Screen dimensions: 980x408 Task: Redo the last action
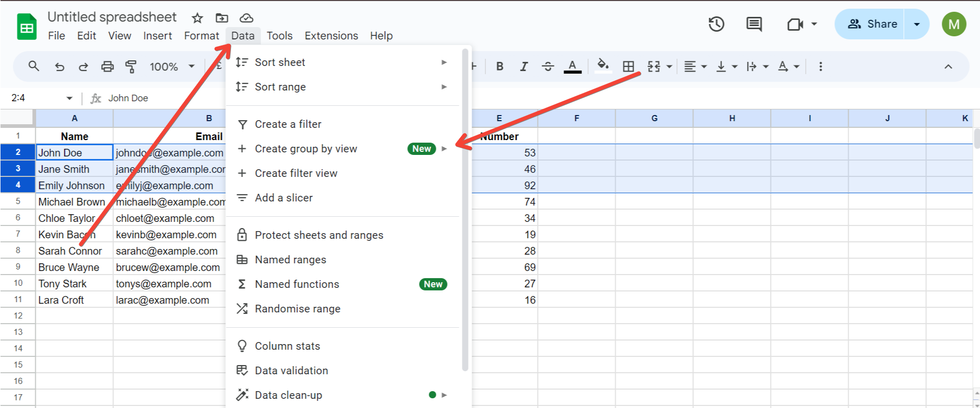point(83,66)
